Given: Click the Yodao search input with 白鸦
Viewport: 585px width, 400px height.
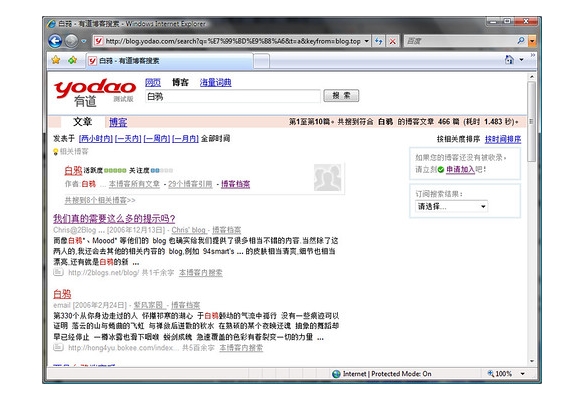Looking at the screenshot, I should click(233, 97).
